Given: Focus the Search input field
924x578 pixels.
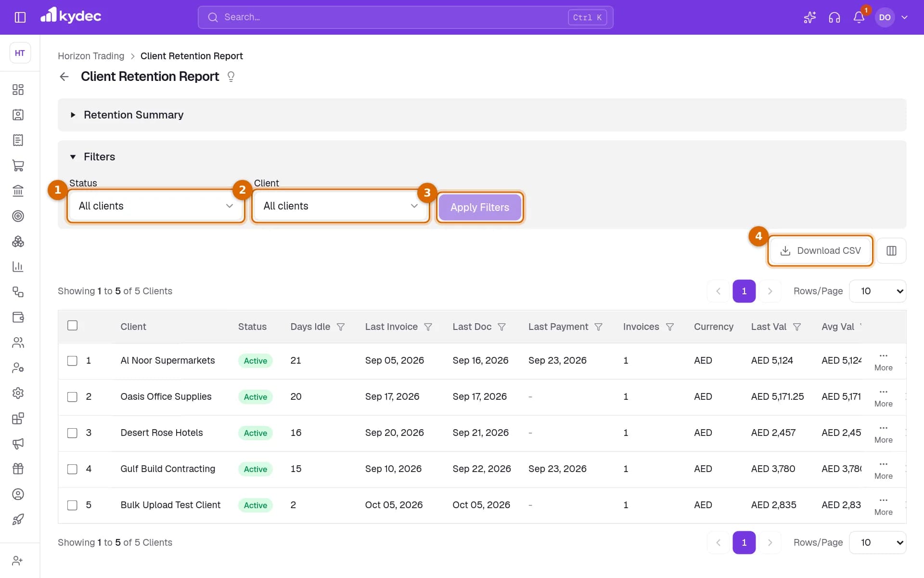Looking at the screenshot, I should (x=405, y=17).
